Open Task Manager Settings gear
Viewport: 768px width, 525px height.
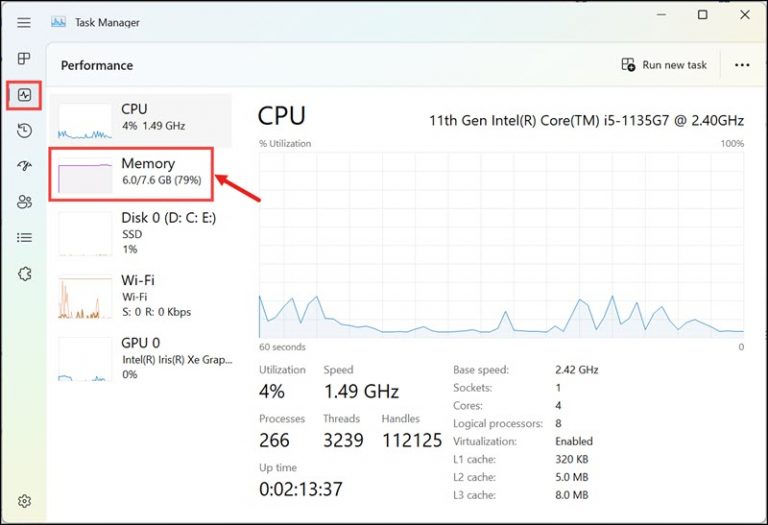pyautogui.click(x=24, y=501)
